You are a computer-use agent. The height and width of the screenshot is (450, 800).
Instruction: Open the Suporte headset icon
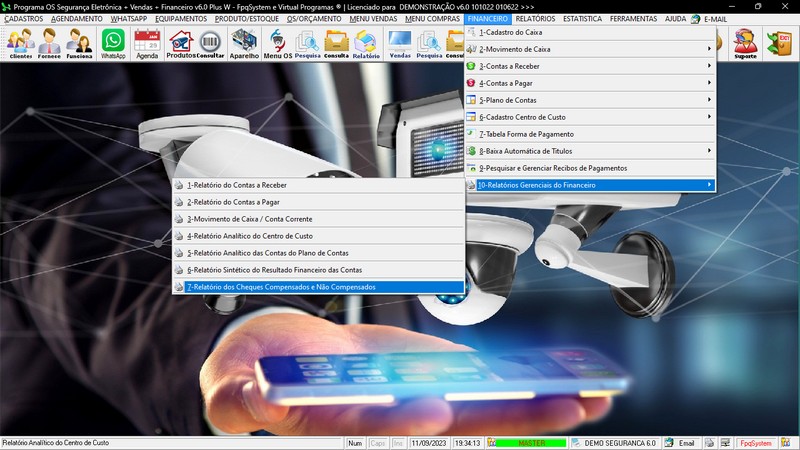click(x=744, y=43)
